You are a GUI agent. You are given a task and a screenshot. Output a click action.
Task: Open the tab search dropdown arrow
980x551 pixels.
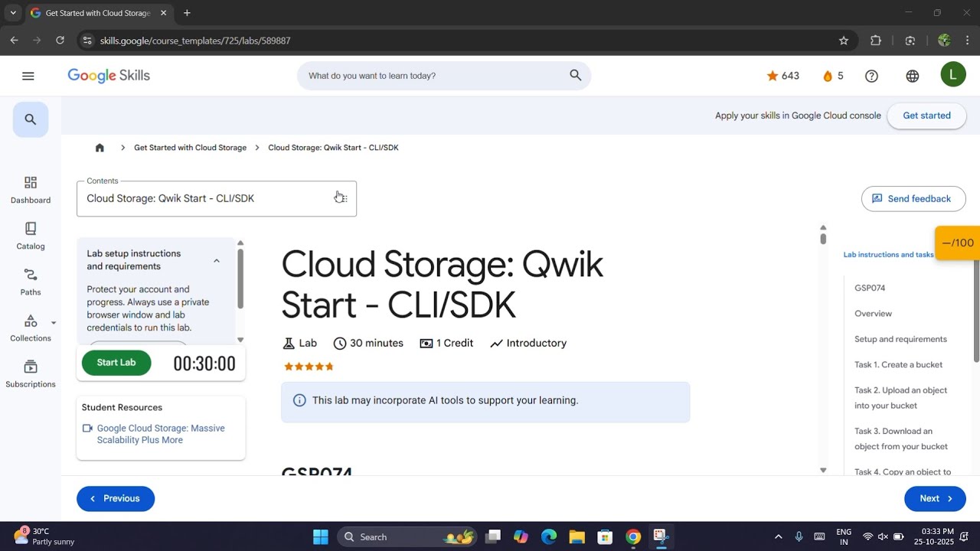pyautogui.click(x=13, y=13)
